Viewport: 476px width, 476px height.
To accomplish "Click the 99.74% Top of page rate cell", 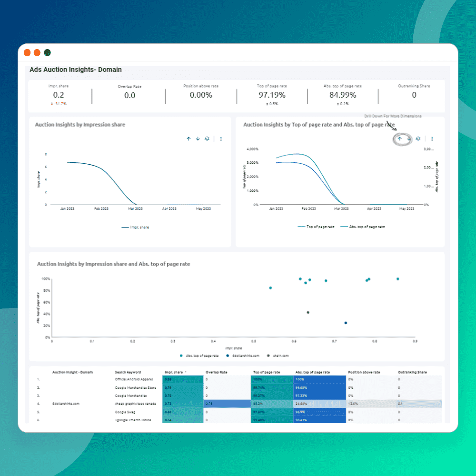I will pos(272,387).
